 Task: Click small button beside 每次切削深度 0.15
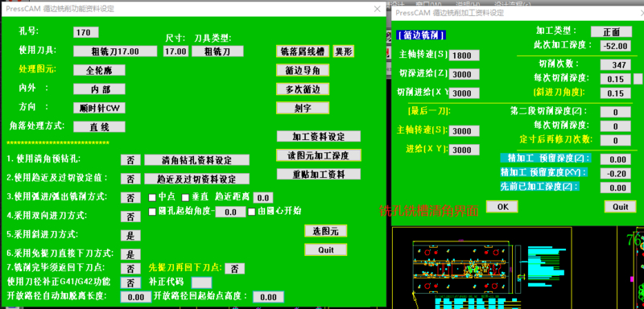click(638, 78)
